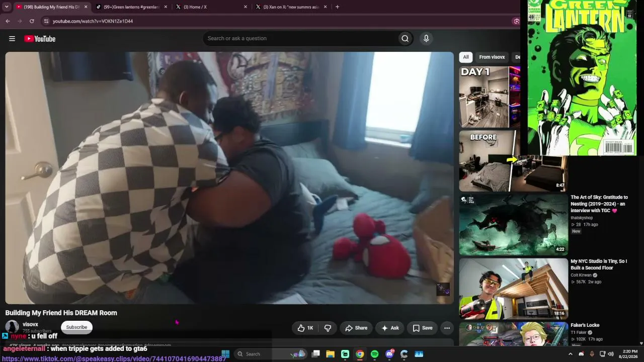Open My NYC Studio is Tiny title
Image resolution: width=644 pixels, height=362 pixels.
coord(599,264)
